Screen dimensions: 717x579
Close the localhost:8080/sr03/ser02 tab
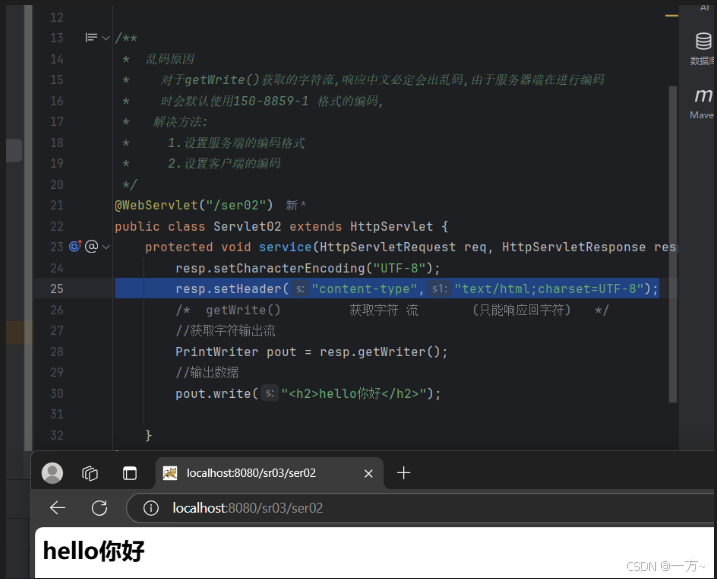(x=368, y=473)
